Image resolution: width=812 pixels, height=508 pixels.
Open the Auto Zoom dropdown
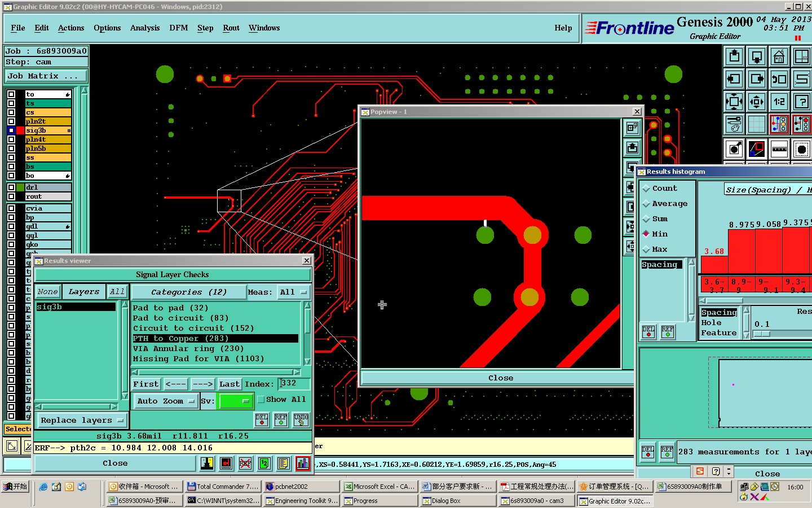point(165,401)
